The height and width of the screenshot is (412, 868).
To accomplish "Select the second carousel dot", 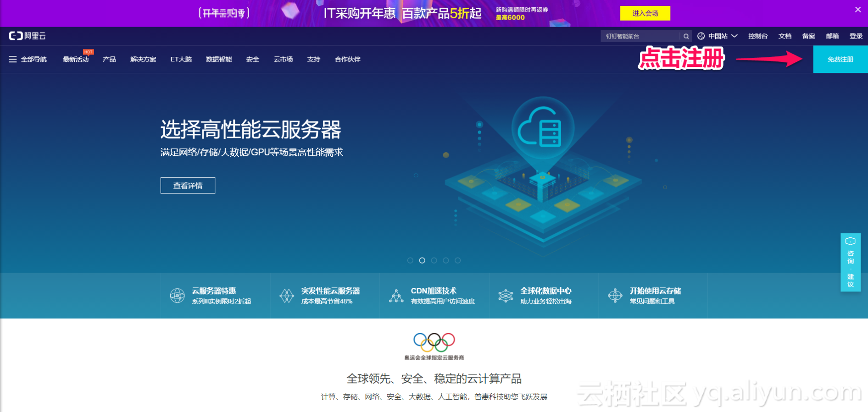I will (422, 260).
